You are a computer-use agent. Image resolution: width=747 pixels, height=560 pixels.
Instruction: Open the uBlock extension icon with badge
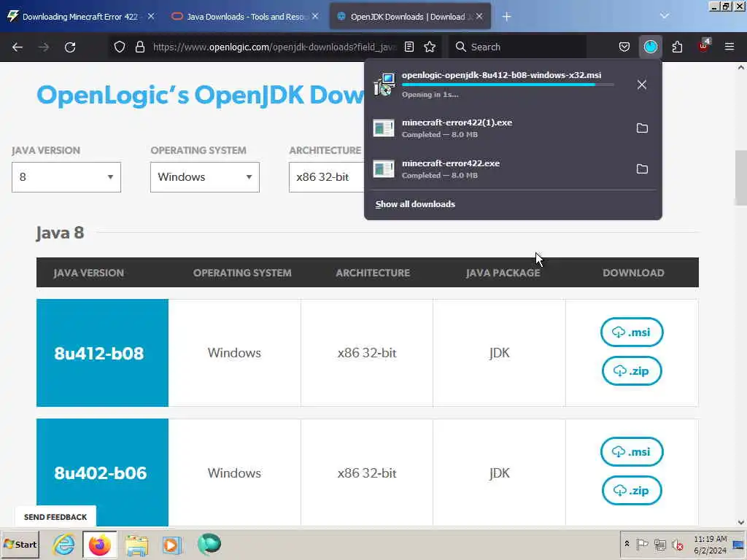coord(703,46)
